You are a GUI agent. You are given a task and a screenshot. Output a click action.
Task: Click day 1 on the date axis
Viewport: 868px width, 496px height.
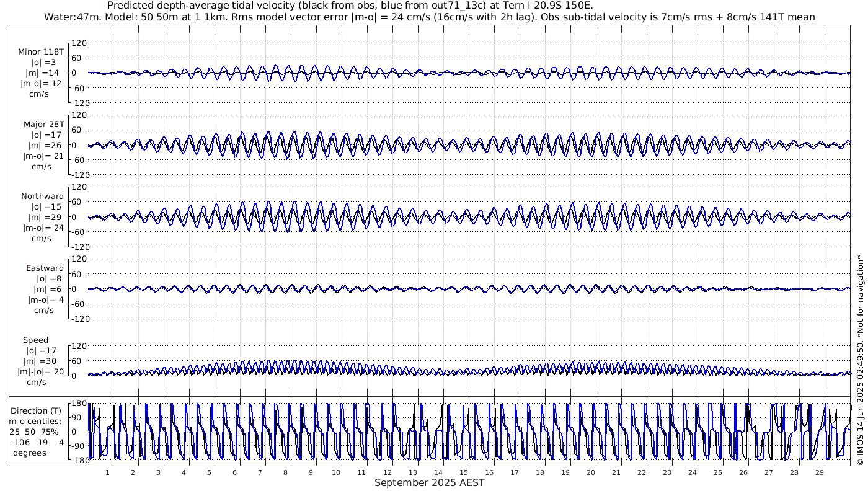point(108,472)
